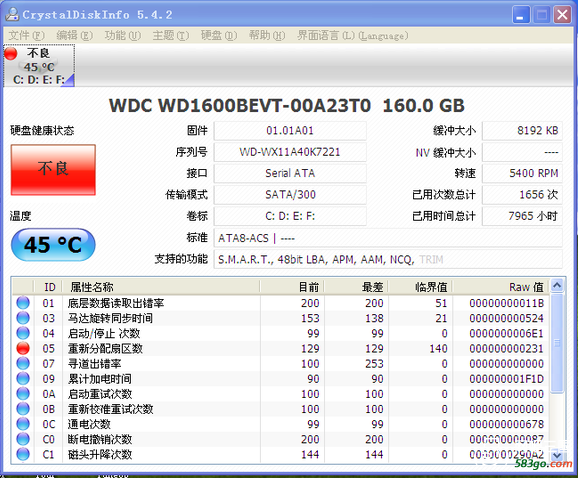Viewport: 578px width, 479px height.
Task: Select the 寻道出错率 row
Action: click(281, 363)
